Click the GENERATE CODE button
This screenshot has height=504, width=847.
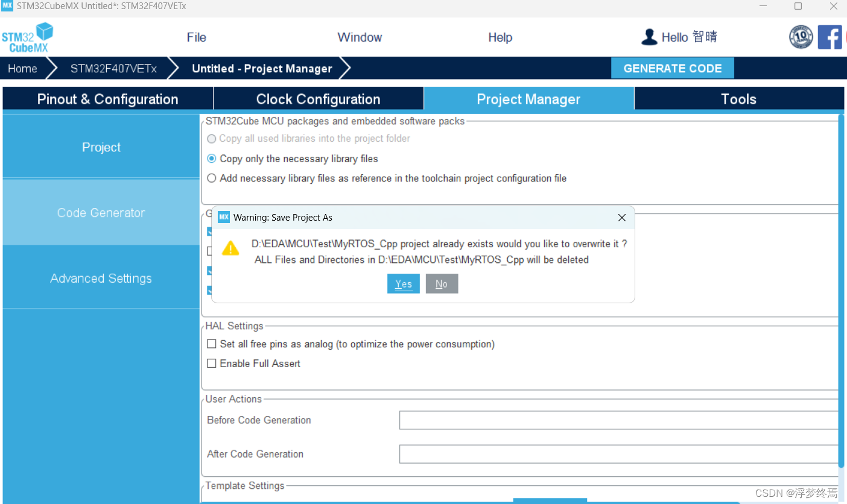(673, 68)
